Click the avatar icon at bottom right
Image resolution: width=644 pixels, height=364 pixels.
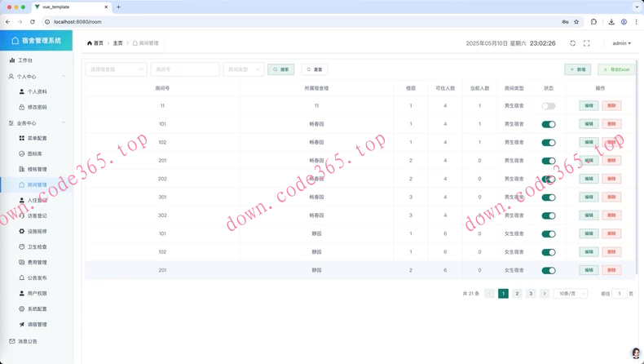636,353
